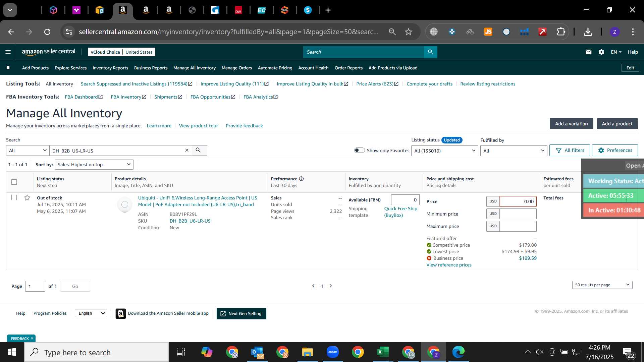Open the settings gear in header
The height and width of the screenshot is (362, 644).
point(601,52)
